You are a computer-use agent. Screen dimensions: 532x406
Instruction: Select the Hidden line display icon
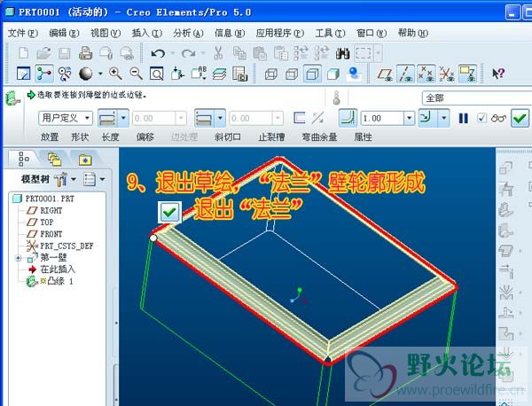(x=292, y=74)
